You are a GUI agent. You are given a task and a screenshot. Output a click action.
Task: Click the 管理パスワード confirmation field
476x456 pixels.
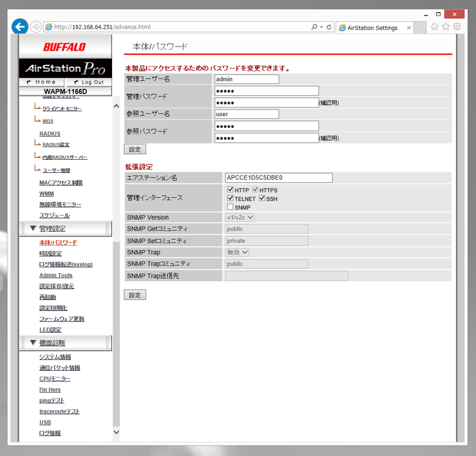(267, 103)
